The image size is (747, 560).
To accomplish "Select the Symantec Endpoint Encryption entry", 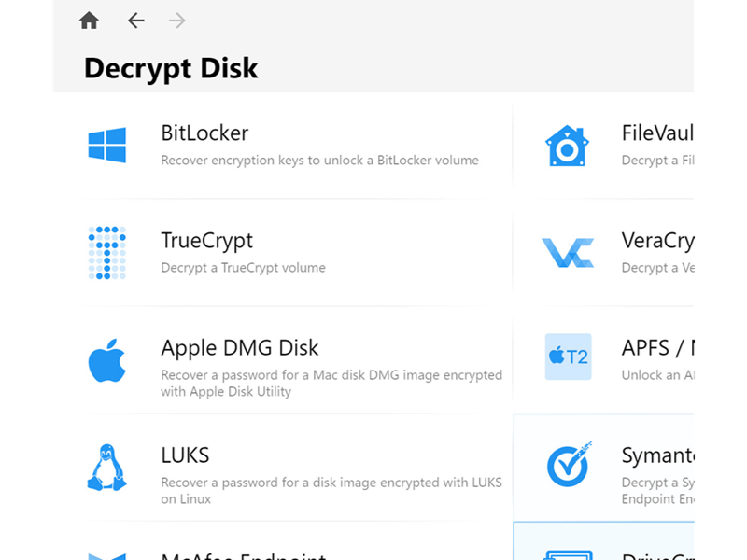I will (603, 469).
